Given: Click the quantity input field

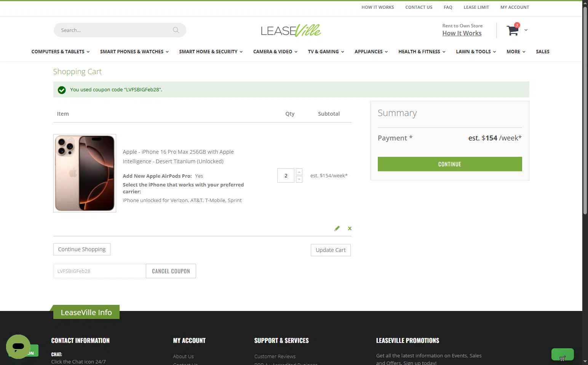Looking at the screenshot, I should [x=286, y=175].
